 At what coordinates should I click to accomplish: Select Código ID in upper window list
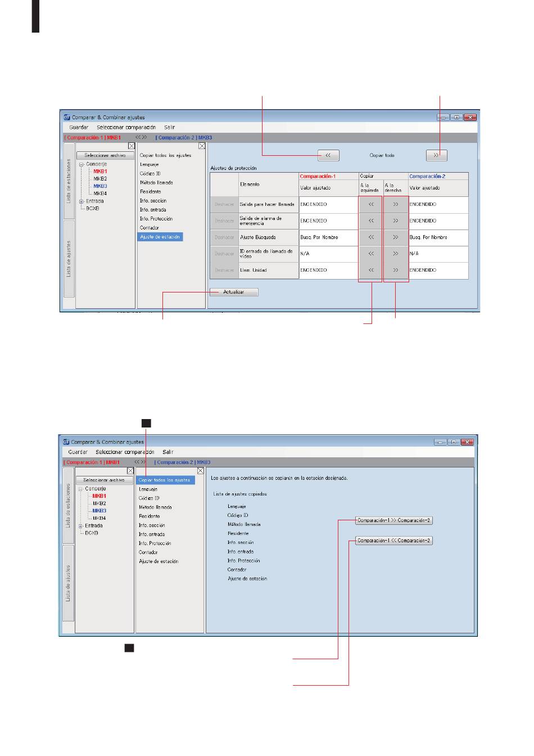click(x=150, y=174)
